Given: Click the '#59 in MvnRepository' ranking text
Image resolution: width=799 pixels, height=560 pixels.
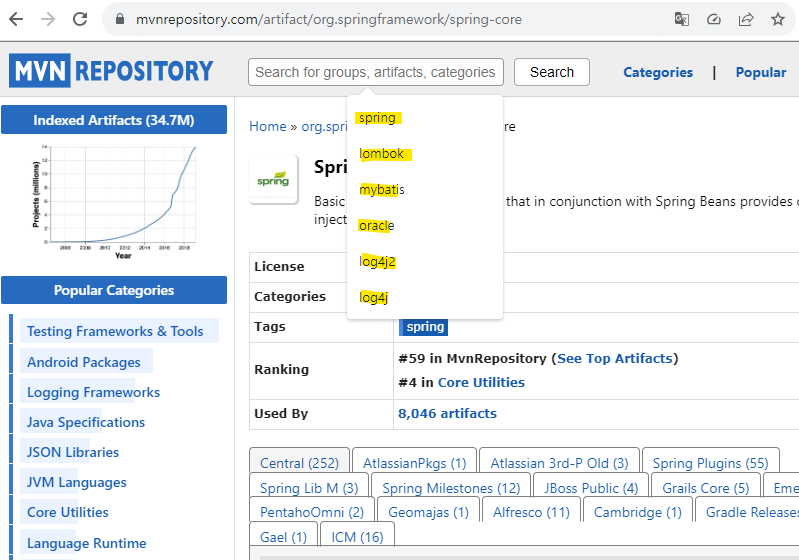Looking at the screenshot, I should click(x=472, y=358).
